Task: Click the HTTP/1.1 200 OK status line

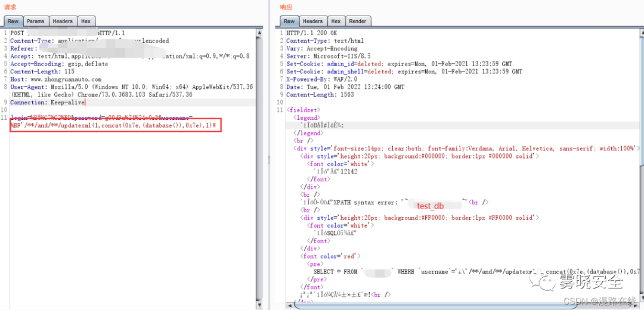Action: pyautogui.click(x=311, y=33)
